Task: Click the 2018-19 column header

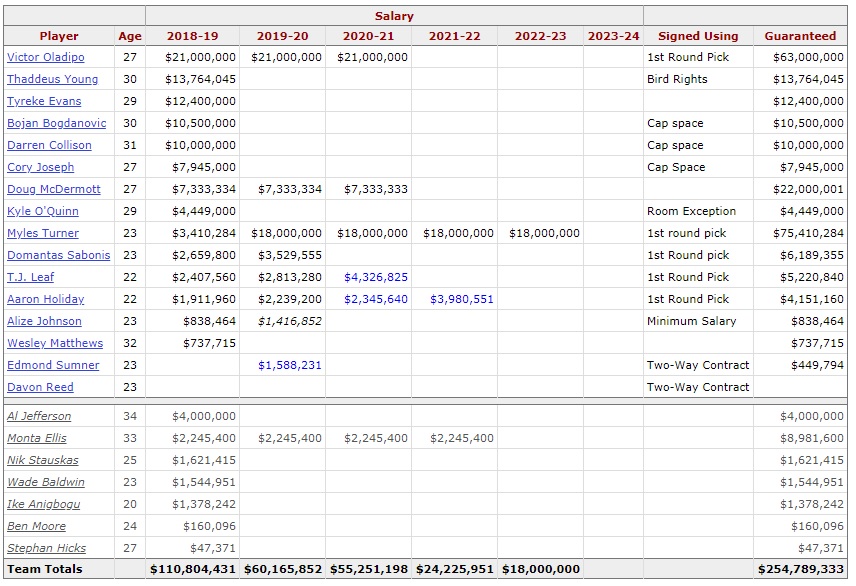Action: 192,36
